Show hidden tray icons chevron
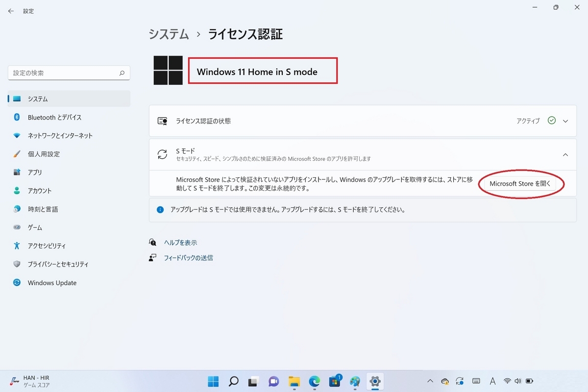 pos(430,381)
